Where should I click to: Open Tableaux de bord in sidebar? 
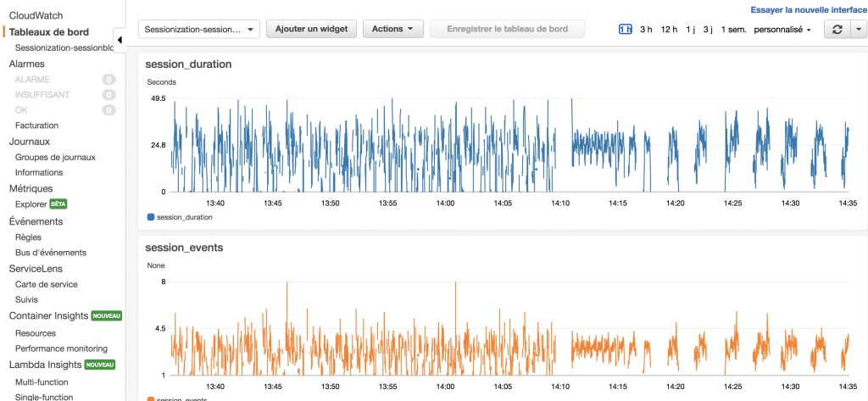point(48,32)
